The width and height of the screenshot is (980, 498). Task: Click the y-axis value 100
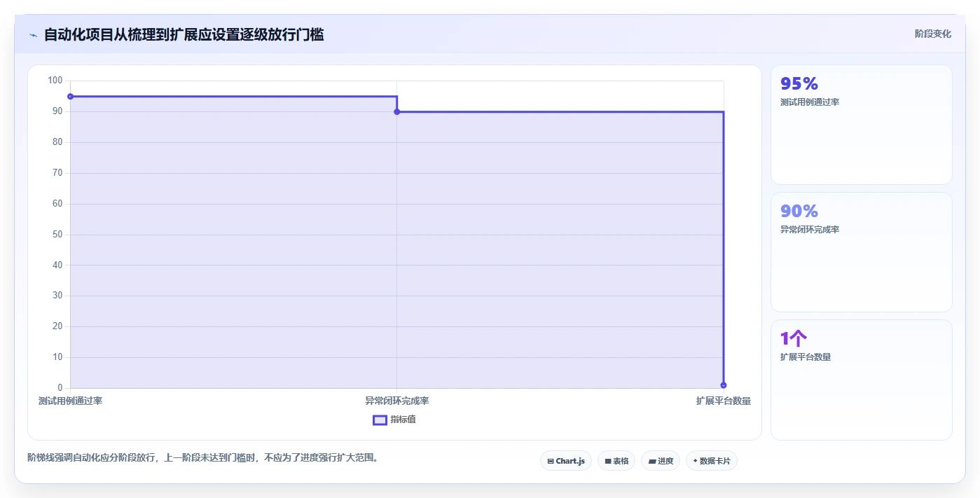[x=55, y=81]
